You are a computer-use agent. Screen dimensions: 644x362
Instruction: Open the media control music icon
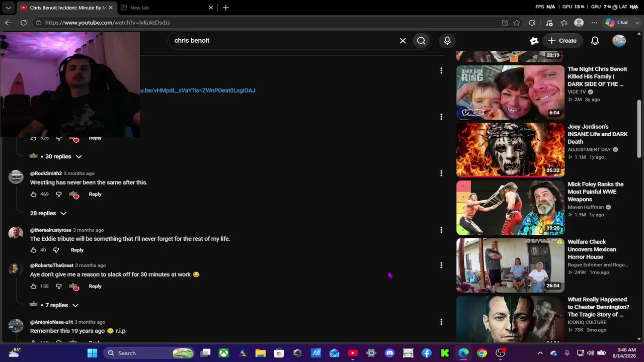(x=549, y=23)
